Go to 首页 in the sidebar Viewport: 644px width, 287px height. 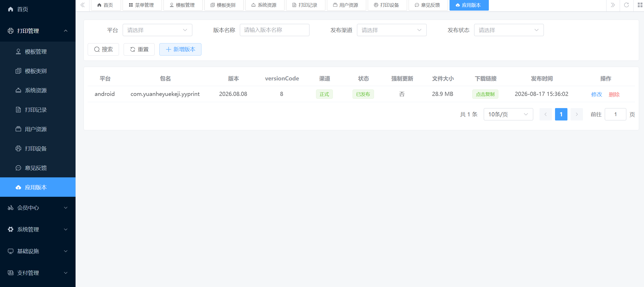click(38, 9)
